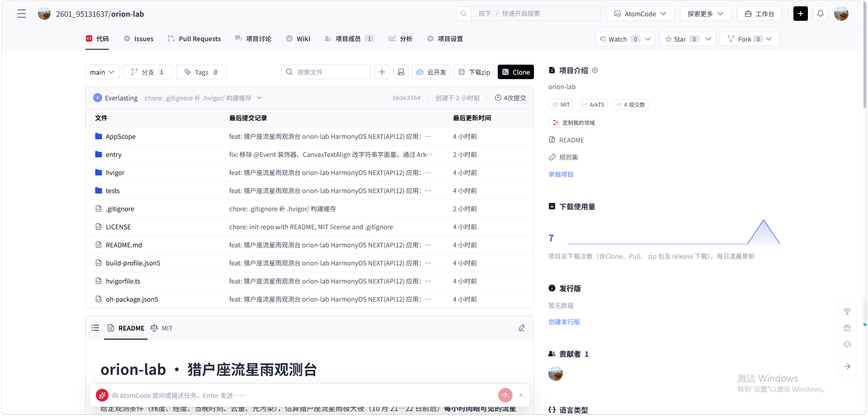Screen dimensions: 868x416
Task: Open the 项目成员 tab
Action: pos(349,39)
